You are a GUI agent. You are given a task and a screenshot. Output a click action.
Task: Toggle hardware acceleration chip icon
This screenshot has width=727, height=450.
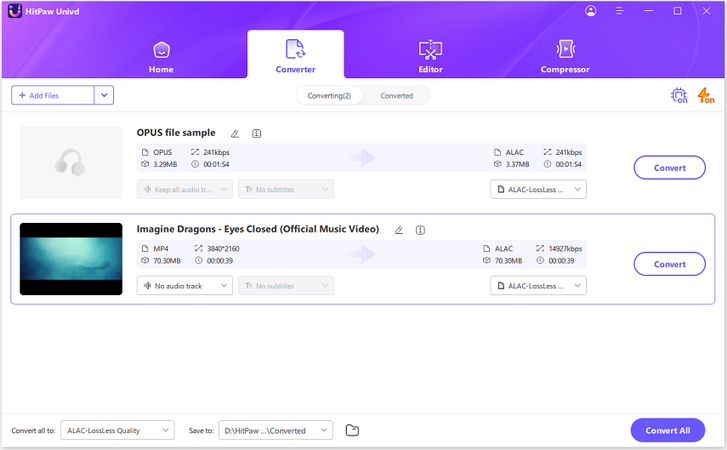click(679, 95)
